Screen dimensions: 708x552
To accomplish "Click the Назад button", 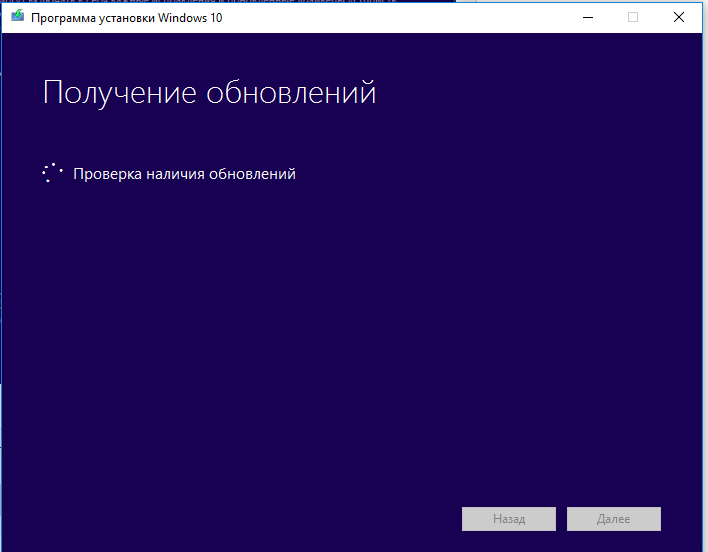I will [508, 519].
